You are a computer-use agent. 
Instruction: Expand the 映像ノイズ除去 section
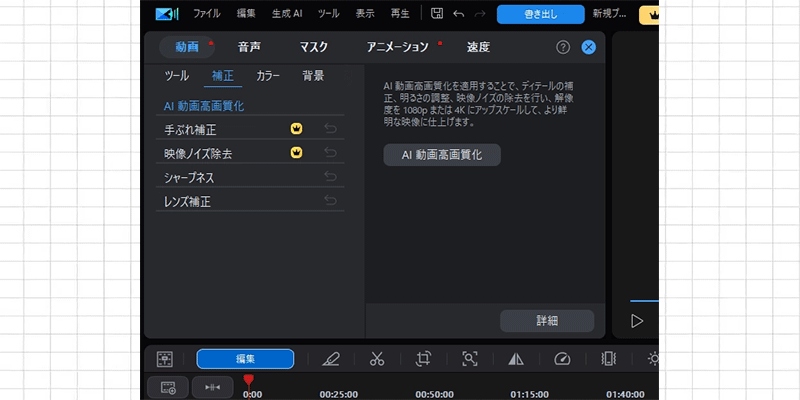(x=250, y=154)
